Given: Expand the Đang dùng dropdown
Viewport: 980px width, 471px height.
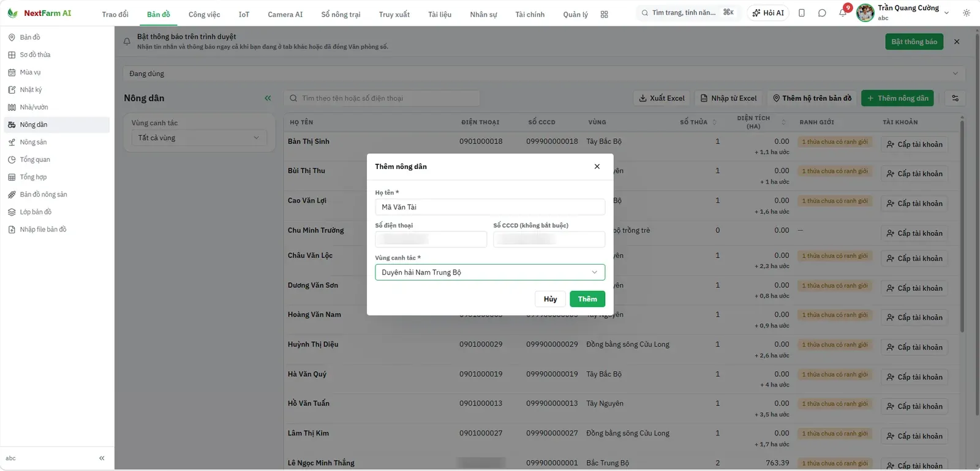Looking at the screenshot, I should click(544, 73).
